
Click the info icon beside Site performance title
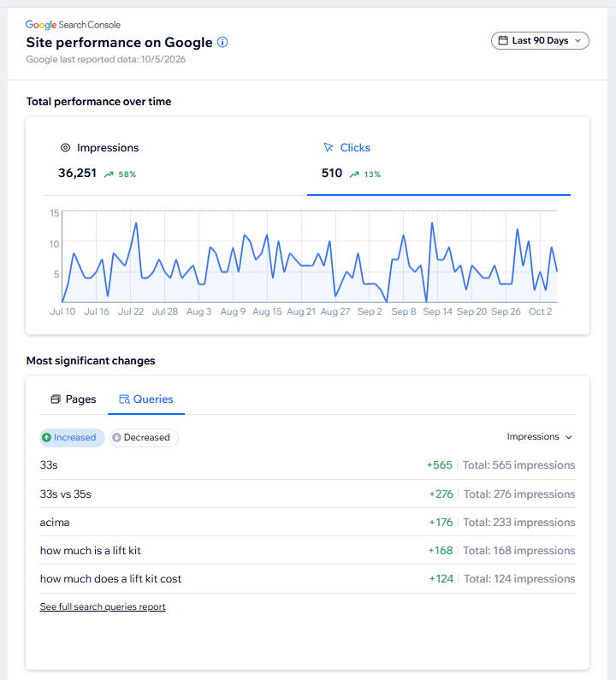(222, 42)
